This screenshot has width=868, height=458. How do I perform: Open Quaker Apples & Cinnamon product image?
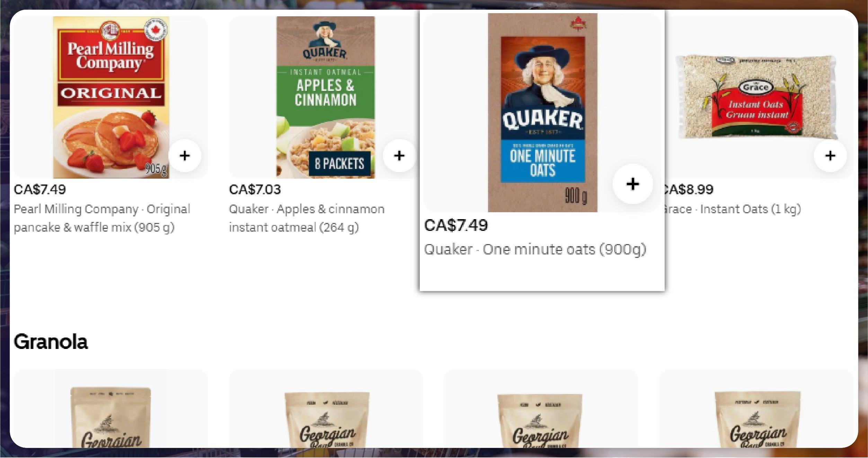[325, 97]
